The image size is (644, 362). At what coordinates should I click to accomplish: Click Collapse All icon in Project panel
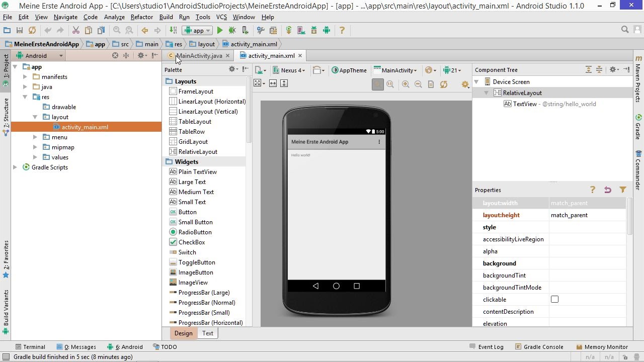pyautogui.click(x=126, y=55)
